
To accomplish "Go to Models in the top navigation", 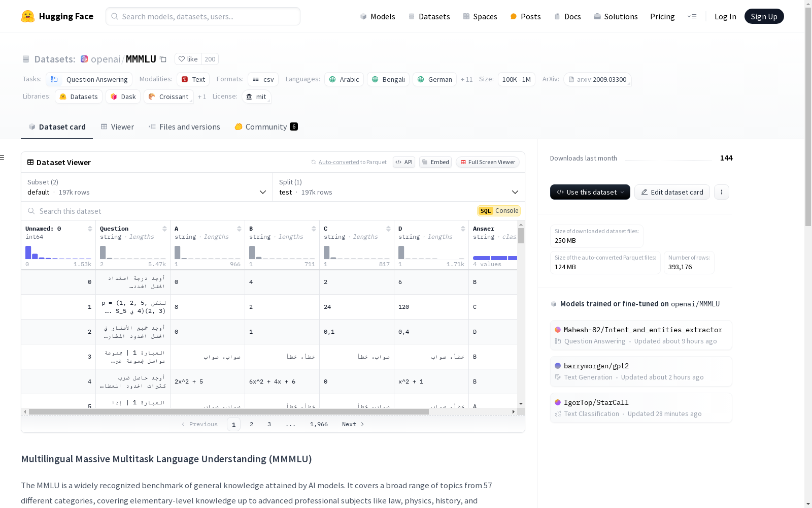I will (x=378, y=16).
